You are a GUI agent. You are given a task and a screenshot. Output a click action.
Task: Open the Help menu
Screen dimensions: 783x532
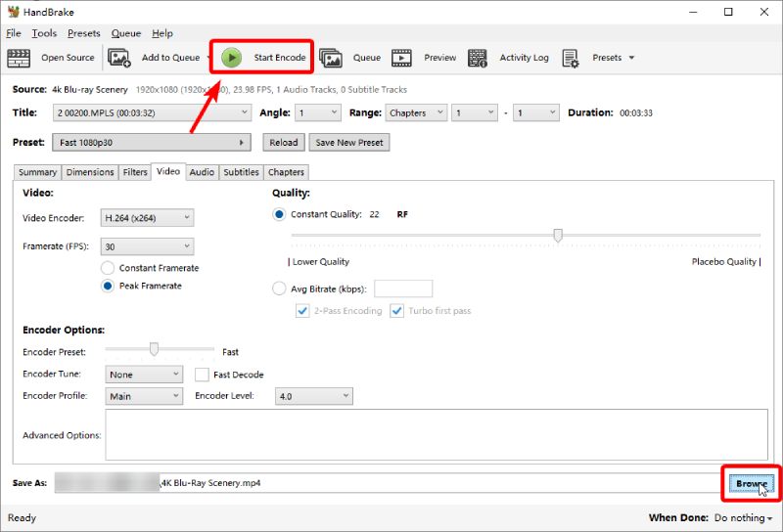click(162, 33)
